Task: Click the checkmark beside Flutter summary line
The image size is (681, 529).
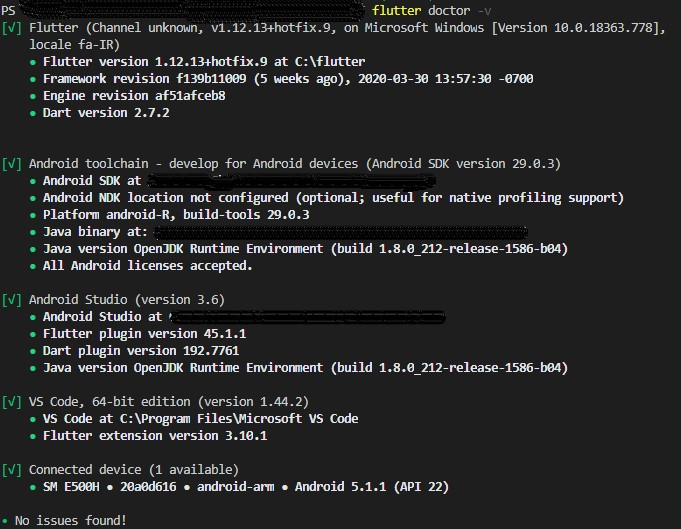Action: (12, 28)
